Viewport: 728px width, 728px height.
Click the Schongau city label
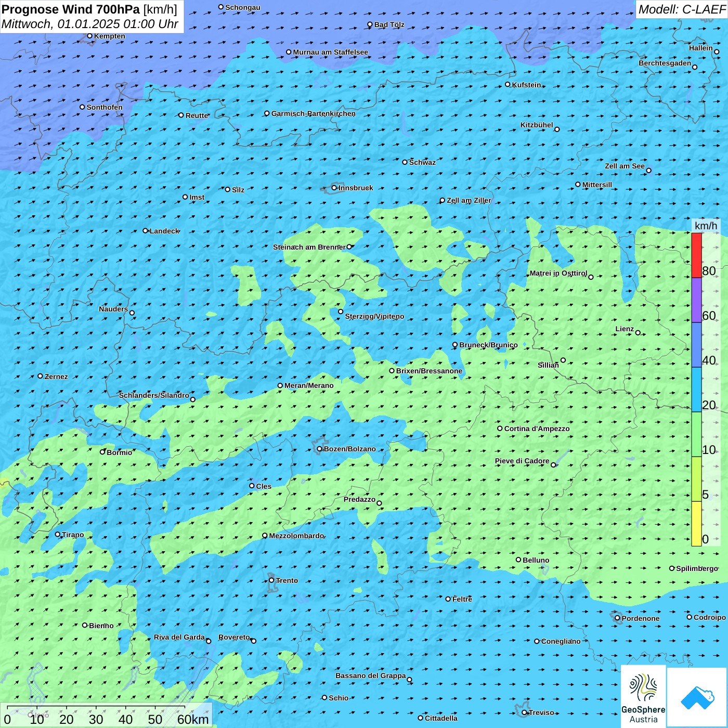[x=243, y=7]
